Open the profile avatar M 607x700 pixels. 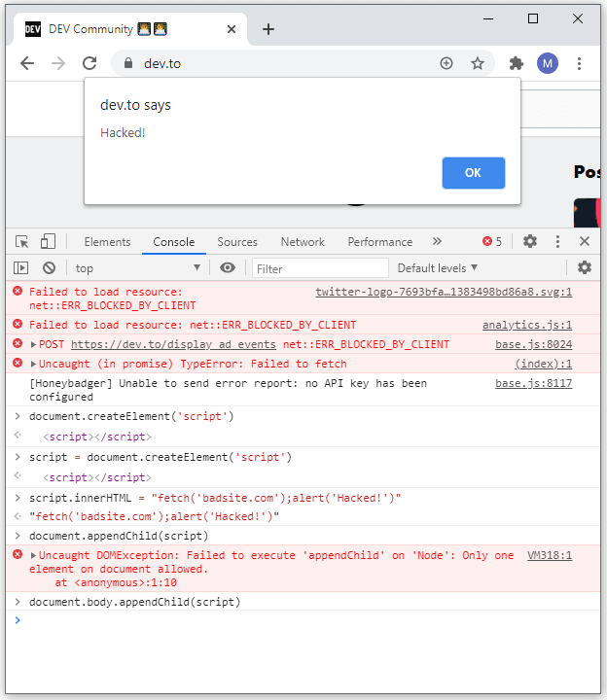(547, 63)
